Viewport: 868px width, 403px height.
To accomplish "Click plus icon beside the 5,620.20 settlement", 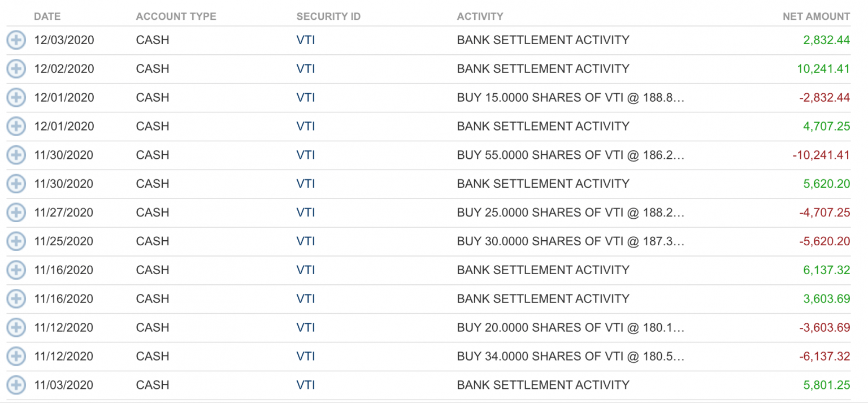I will point(16,184).
